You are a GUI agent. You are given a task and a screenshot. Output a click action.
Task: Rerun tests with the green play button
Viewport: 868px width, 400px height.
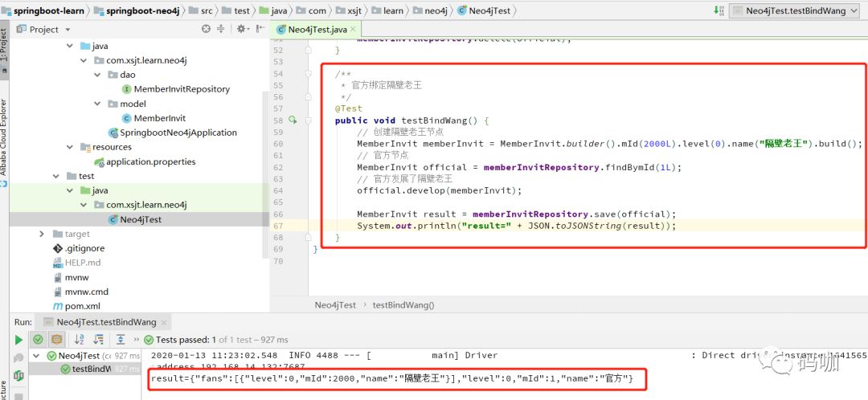tap(18, 340)
